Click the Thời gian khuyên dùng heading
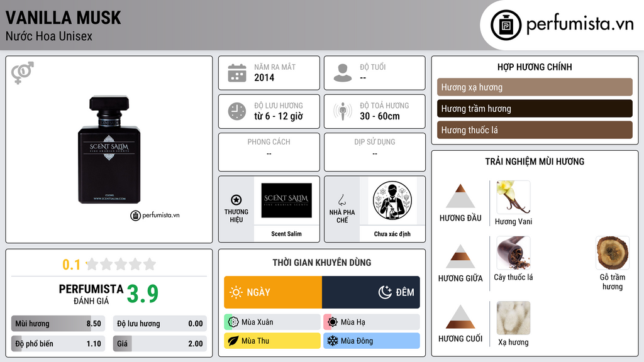644x362 pixels. point(322,262)
